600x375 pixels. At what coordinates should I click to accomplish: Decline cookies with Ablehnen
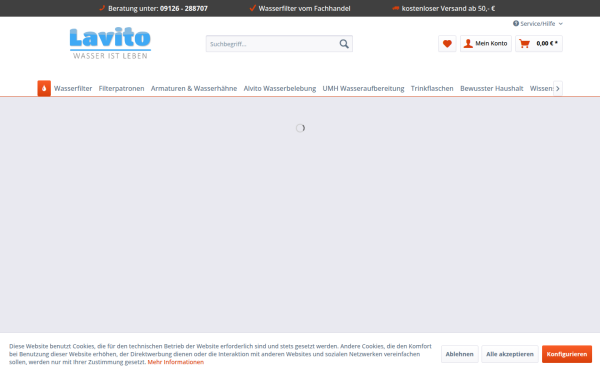coord(460,354)
